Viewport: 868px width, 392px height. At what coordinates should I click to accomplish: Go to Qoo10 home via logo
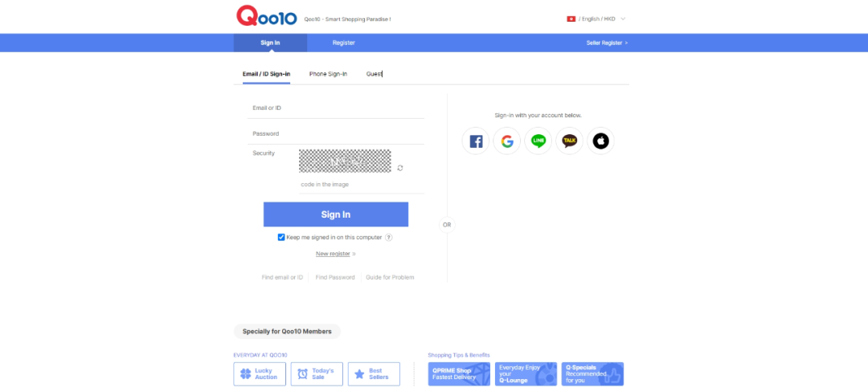click(x=267, y=17)
